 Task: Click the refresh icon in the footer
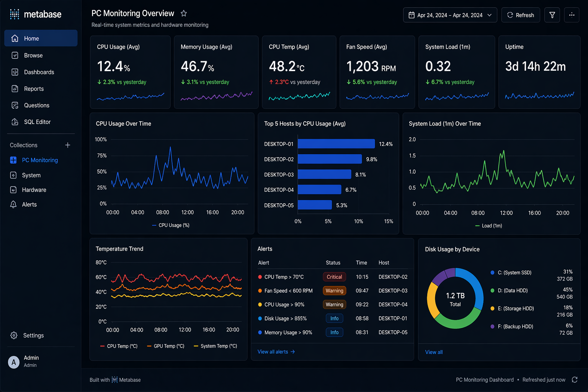[x=575, y=380]
